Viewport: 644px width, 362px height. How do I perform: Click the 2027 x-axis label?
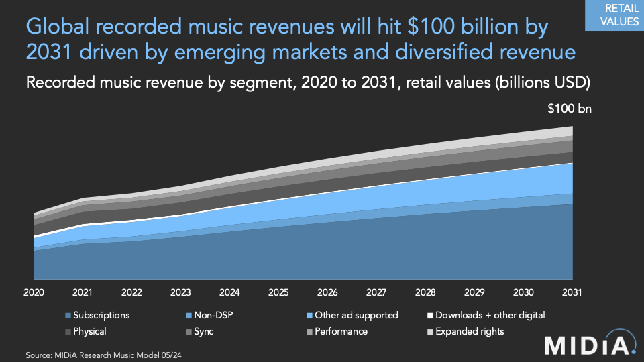point(376,292)
